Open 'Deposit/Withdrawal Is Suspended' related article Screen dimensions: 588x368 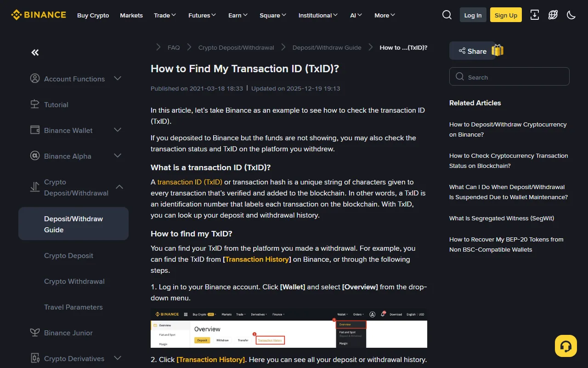pos(509,192)
